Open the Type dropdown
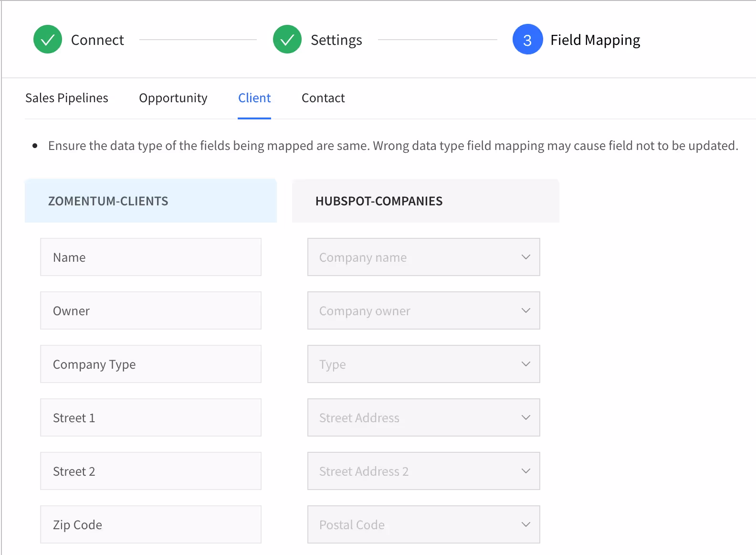The height and width of the screenshot is (555, 756). pos(424,364)
